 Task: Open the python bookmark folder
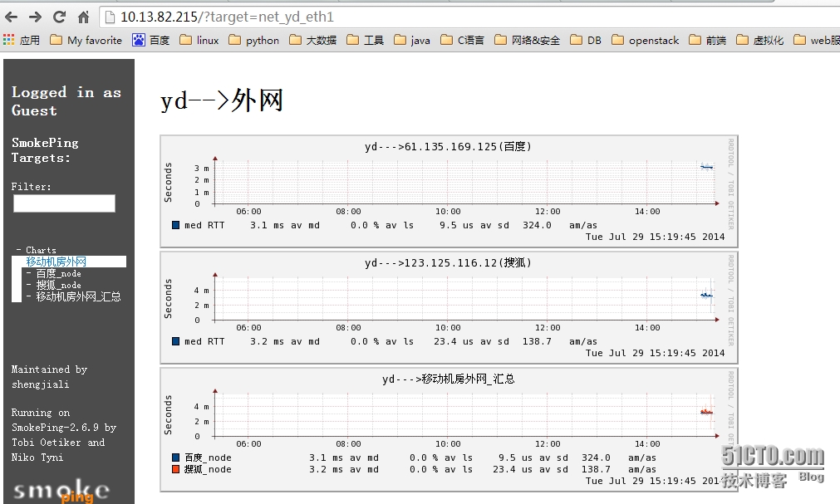tap(254, 40)
